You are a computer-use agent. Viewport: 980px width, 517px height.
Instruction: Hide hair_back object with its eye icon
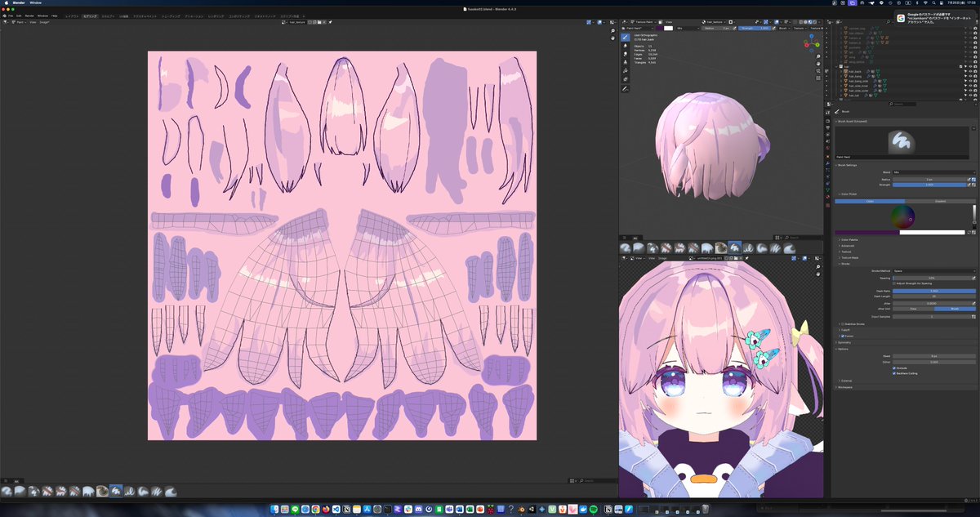(x=970, y=71)
